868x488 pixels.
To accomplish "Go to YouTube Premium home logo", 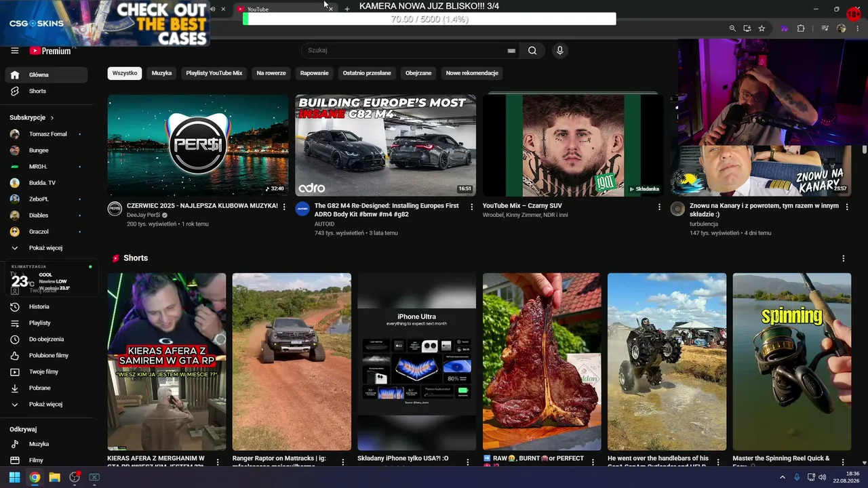I will point(50,51).
